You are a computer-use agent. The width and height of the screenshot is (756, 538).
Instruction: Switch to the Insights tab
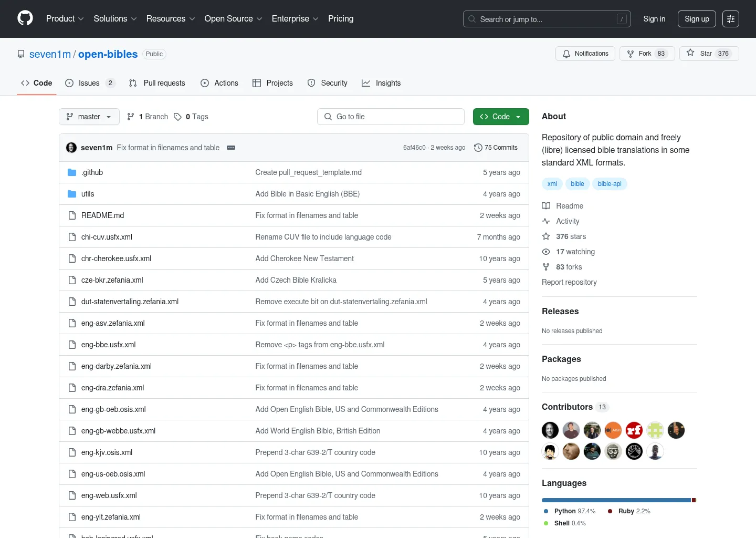point(381,83)
